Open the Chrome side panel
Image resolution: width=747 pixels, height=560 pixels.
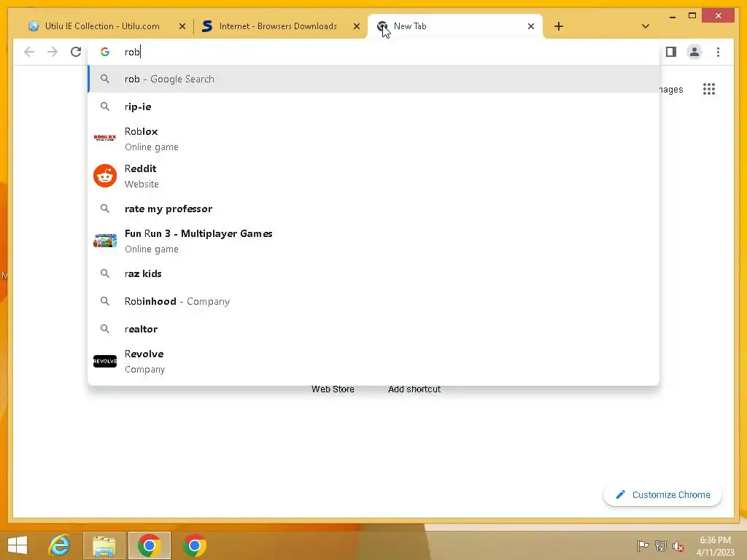(671, 52)
